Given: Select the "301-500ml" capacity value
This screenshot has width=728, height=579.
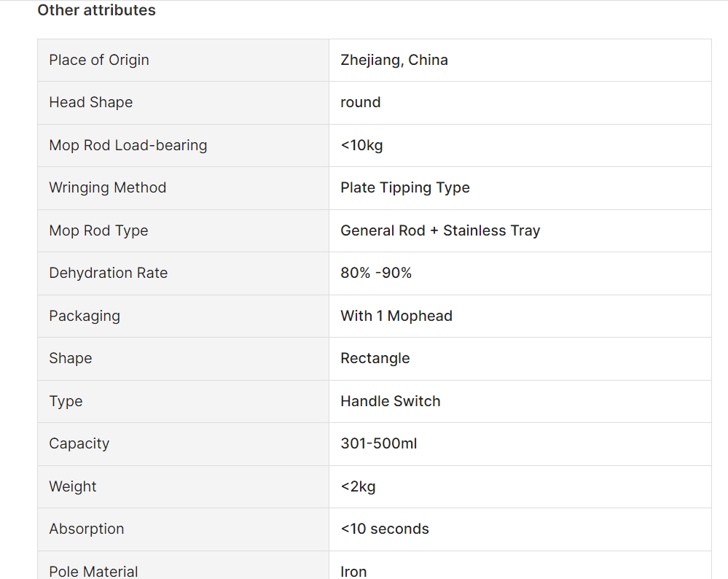Looking at the screenshot, I should point(379,443).
